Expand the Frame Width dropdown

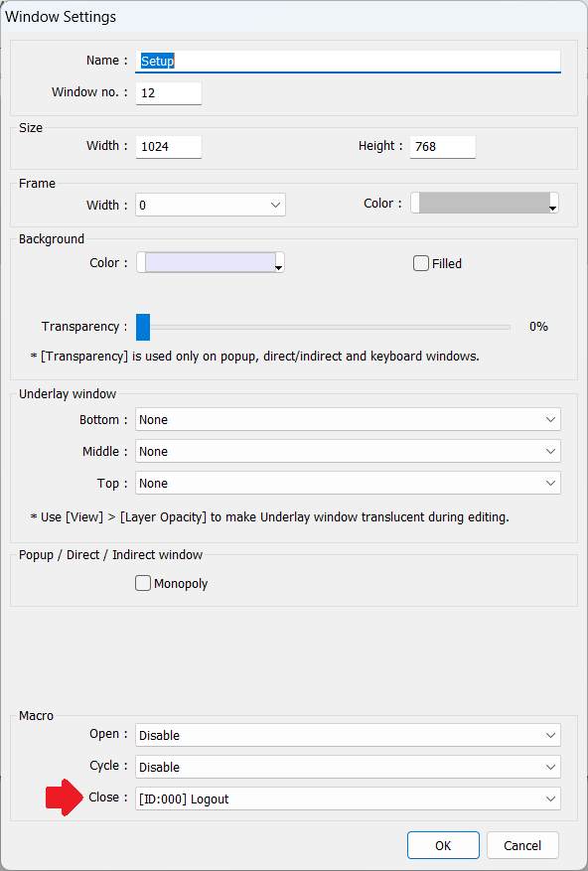click(x=211, y=205)
